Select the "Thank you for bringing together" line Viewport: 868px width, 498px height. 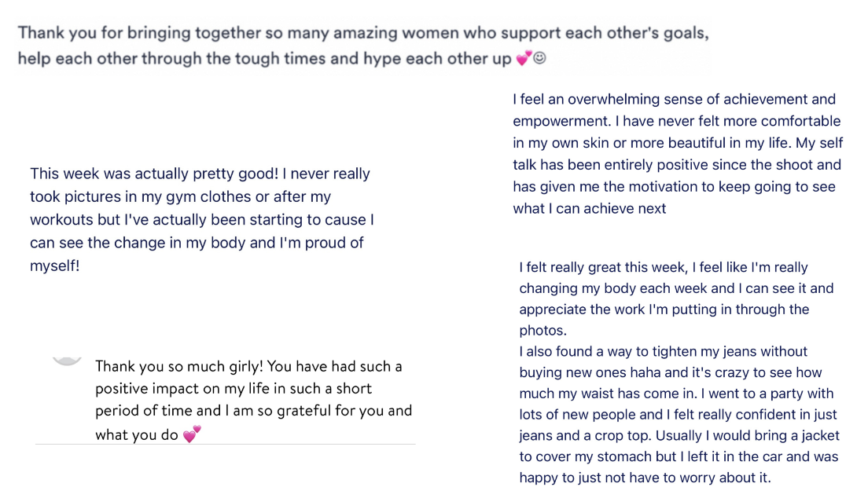click(362, 34)
